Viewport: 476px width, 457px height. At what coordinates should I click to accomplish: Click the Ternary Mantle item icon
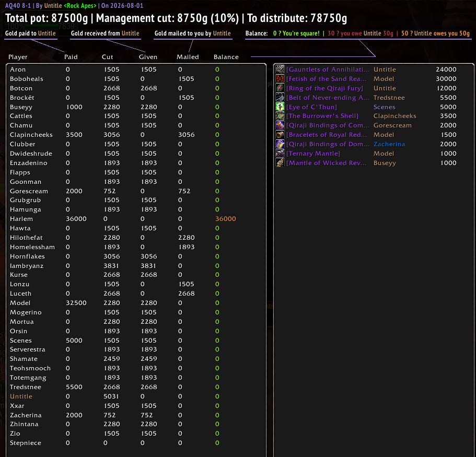pos(280,154)
